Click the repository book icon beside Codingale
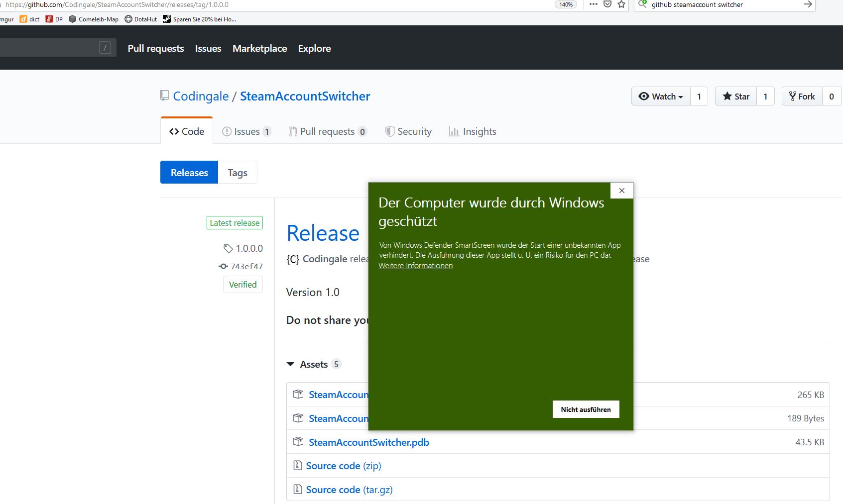The height and width of the screenshot is (504, 843). tap(164, 96)
